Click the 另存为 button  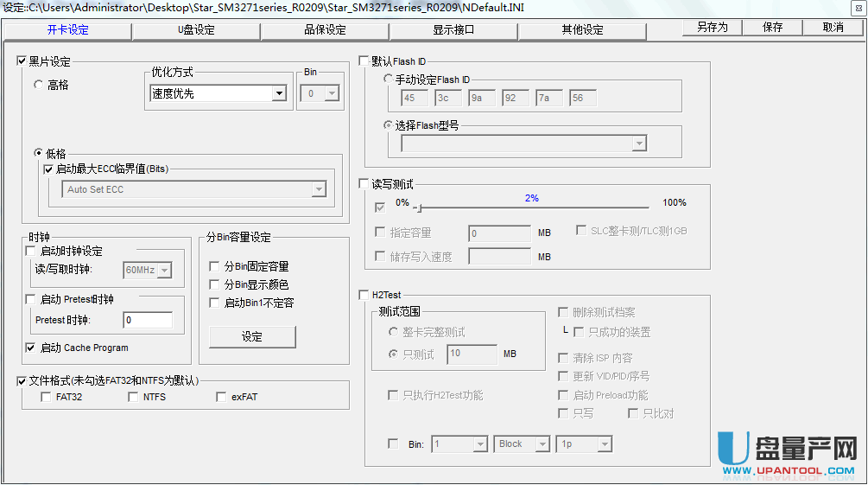coord(712,28)
